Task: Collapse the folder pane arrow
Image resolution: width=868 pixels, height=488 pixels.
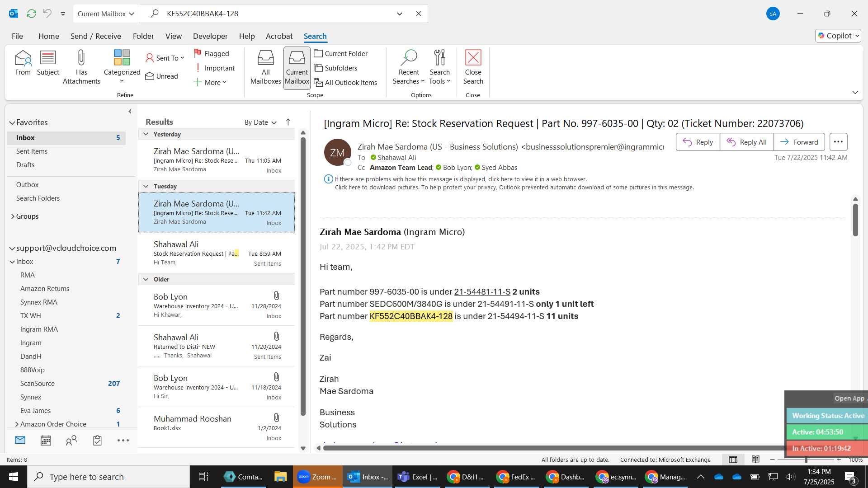Action: click(x=130, y=111)
